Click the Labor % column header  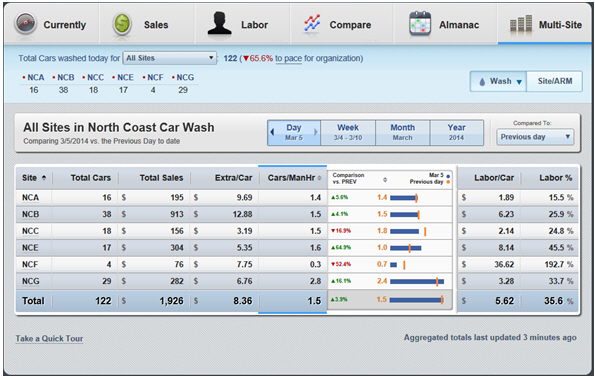point(556,178)
